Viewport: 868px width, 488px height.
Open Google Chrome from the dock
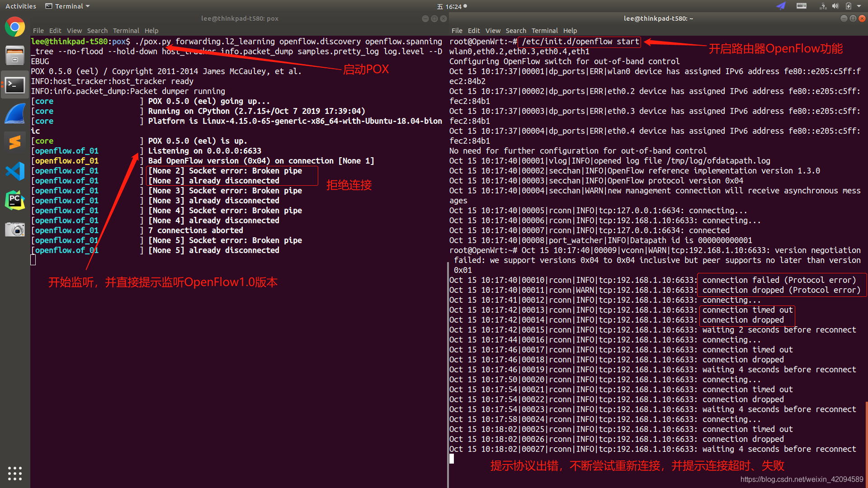point(15,27)
